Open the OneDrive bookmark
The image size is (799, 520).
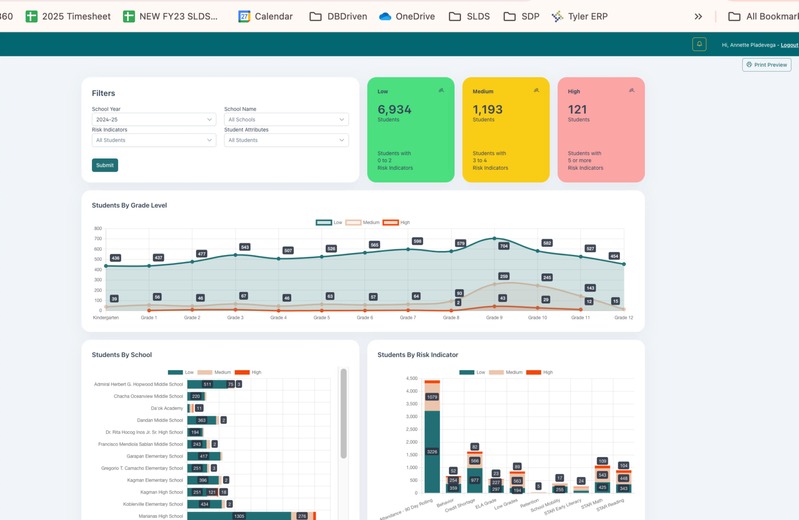point(406,16)
